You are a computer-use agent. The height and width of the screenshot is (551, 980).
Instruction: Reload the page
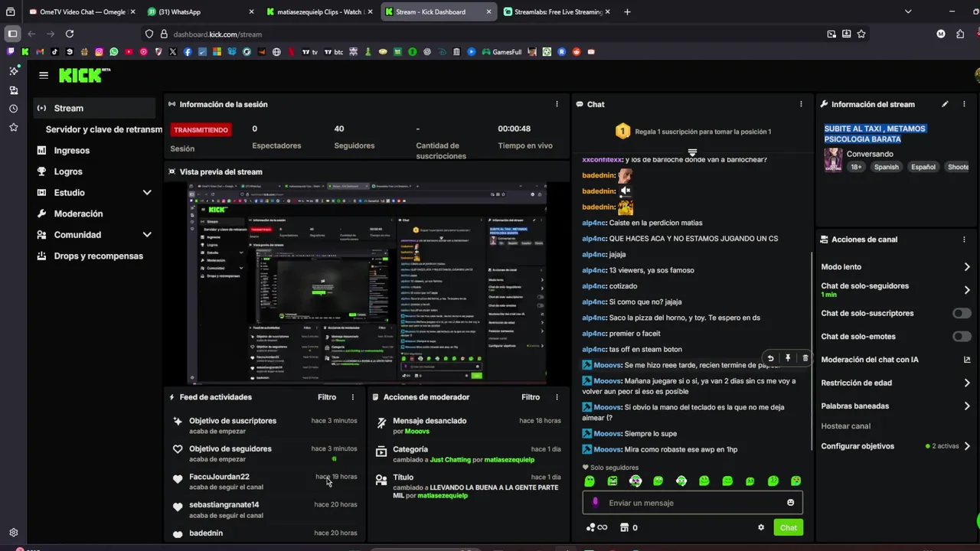pos(70,34)
